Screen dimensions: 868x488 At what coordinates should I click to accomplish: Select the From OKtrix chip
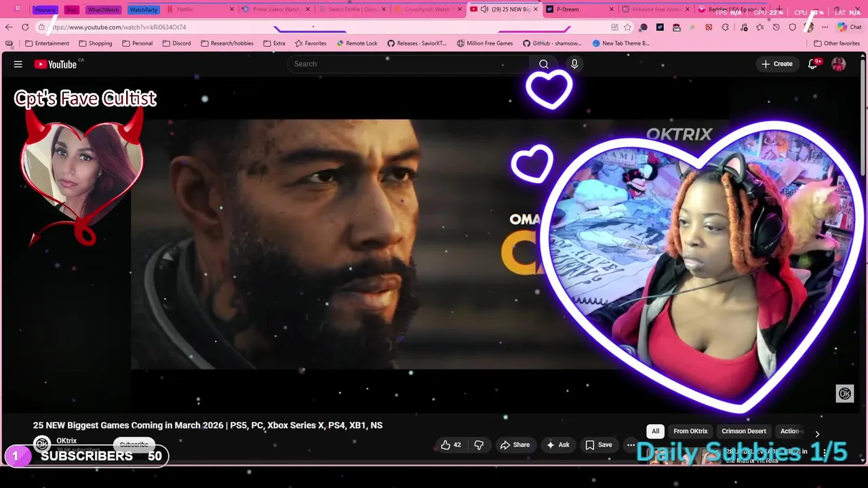click(690, 431)
